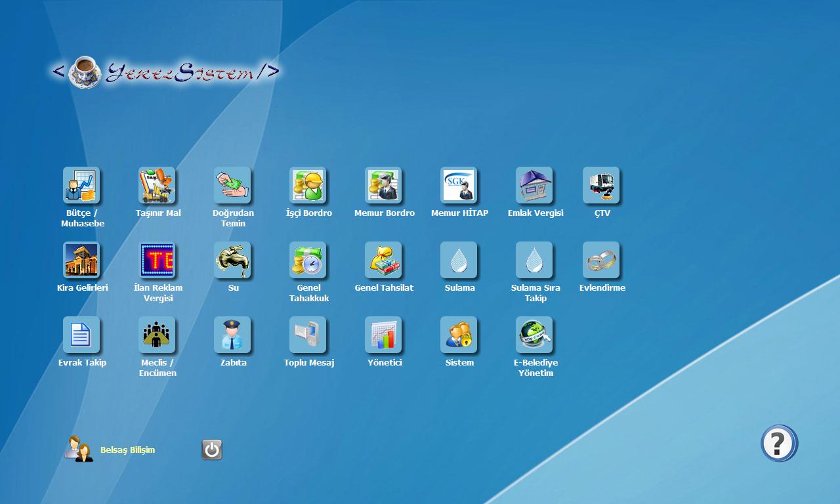
Task: Click the ÇTV garbage truck icon
Action: point(601,185)
